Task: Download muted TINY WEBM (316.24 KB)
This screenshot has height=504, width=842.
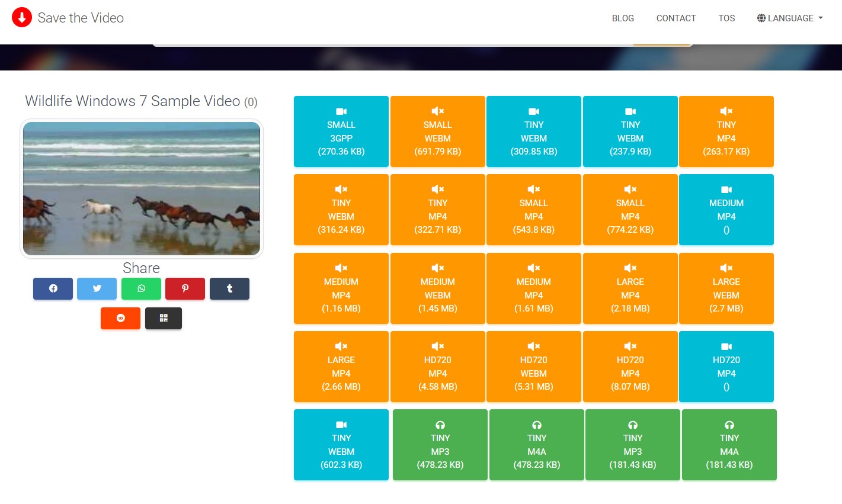Action: click(x=341, y=210)
